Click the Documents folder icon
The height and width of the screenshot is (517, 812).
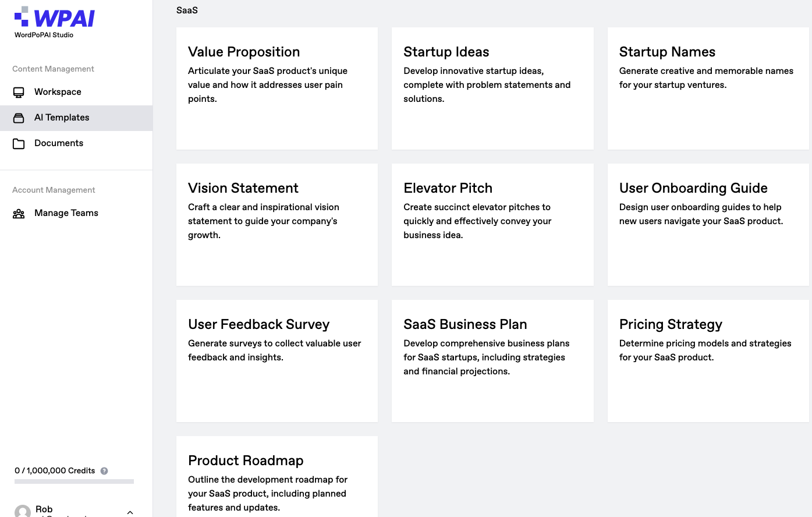point(19,143)
